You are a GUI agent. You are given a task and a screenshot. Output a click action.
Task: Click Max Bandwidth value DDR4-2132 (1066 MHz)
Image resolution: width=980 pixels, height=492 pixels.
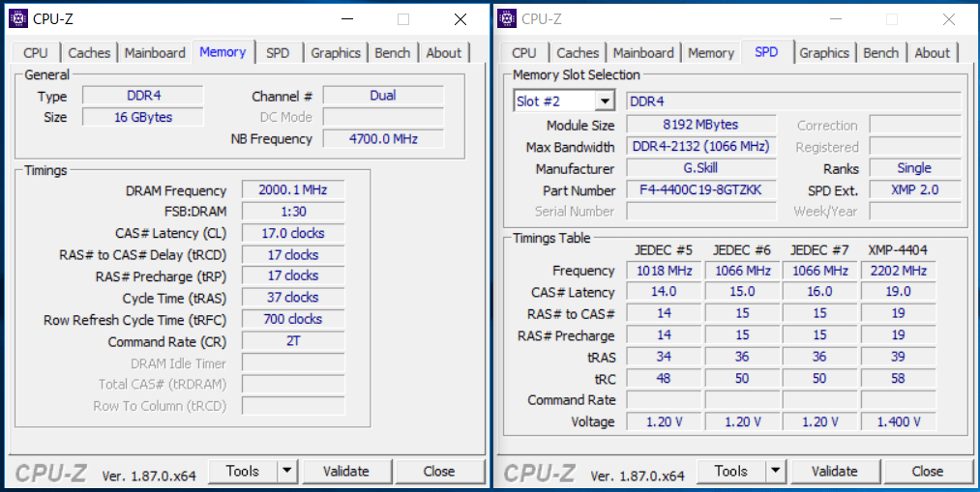(701, 146)
